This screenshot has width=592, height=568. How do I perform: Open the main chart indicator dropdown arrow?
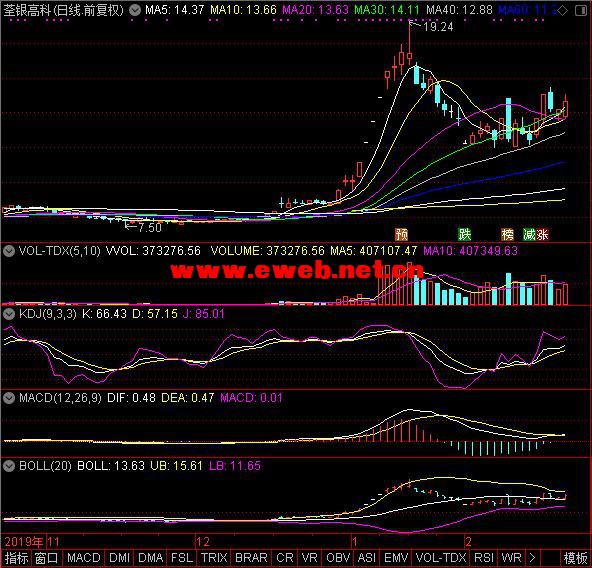point(135,10)
